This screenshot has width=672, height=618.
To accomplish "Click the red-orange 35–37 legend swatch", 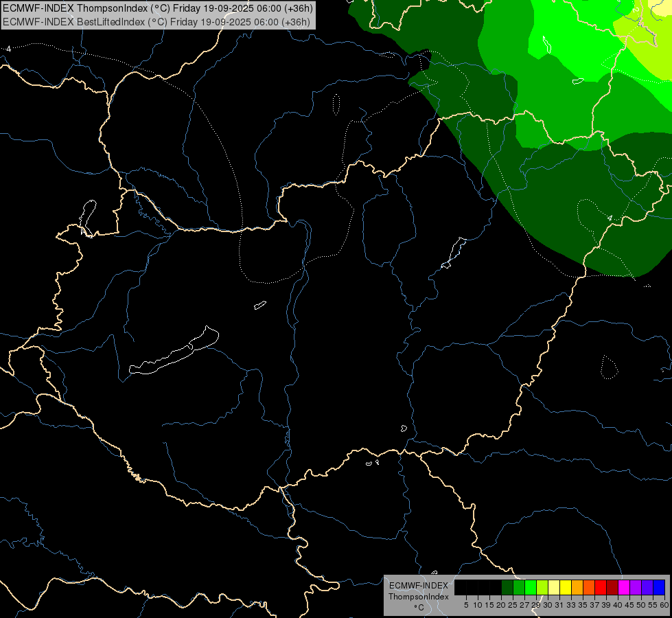I will pyautogui.click(x=589, y=587).
